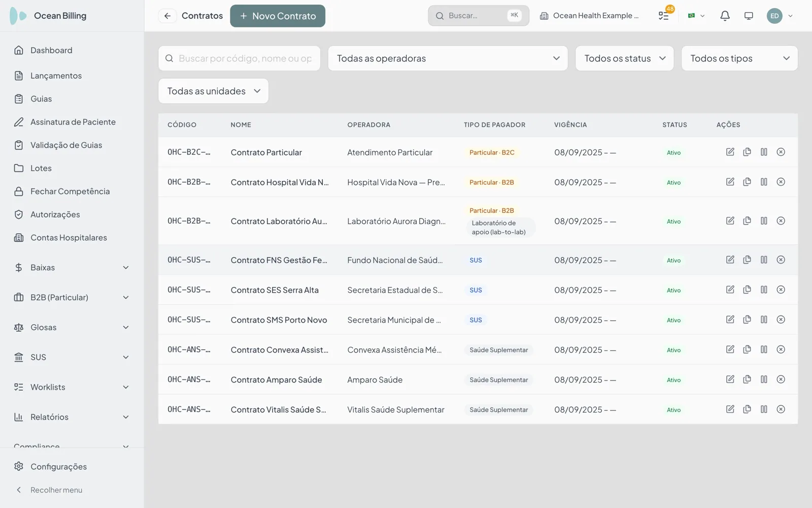Click the Vitalis Saúde Suplementar operadora cell
This screenshot has width=812, height=508.
396,410
